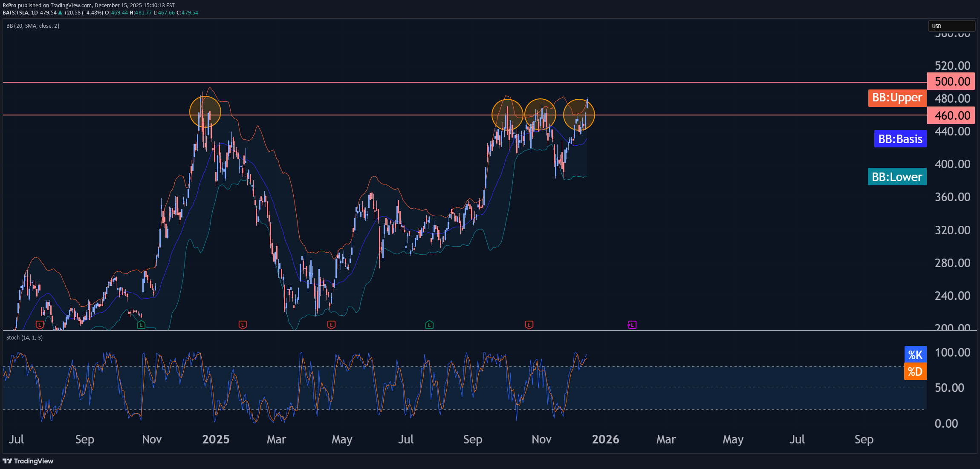Click the BB:Basis blue label

tap(900, 139)
